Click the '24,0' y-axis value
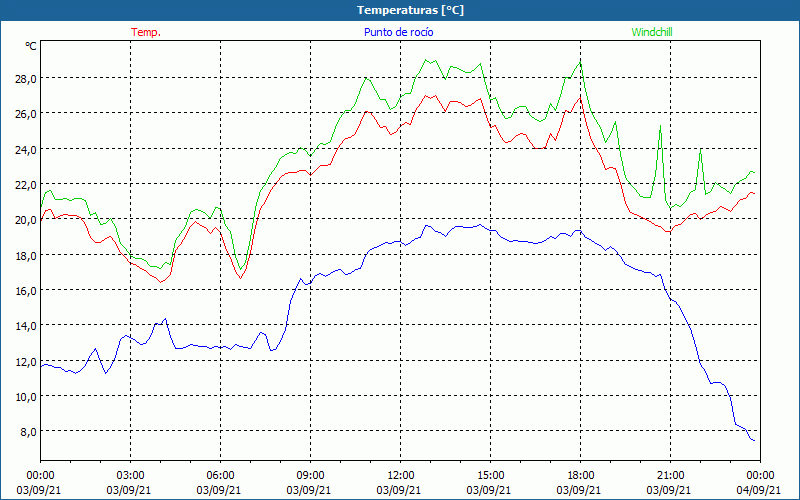The height and width of the screenshot is (500, 800). [25, 149]
